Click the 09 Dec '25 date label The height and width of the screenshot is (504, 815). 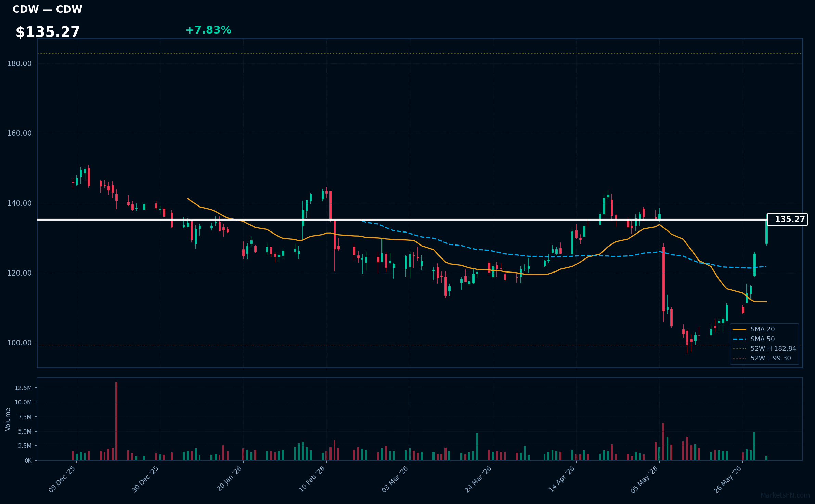62,479
